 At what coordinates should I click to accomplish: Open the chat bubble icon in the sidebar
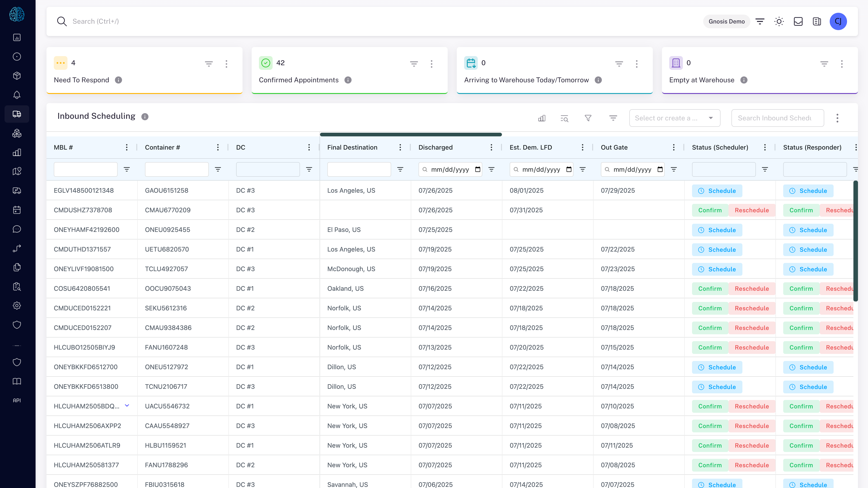click(x=17, y=229)
